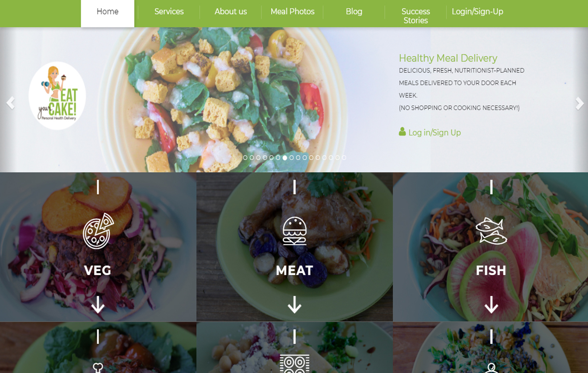Click the MEAT category tile label
588x373 pixels.
pos(295,271)
